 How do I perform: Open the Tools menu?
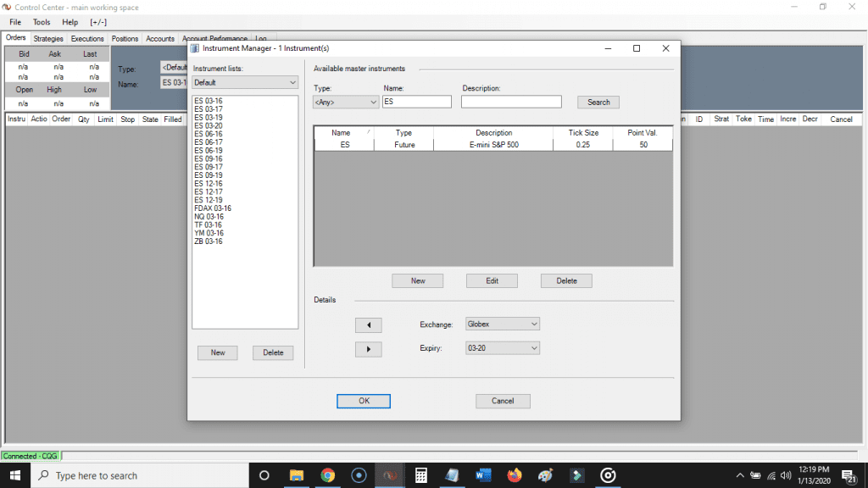42,22
